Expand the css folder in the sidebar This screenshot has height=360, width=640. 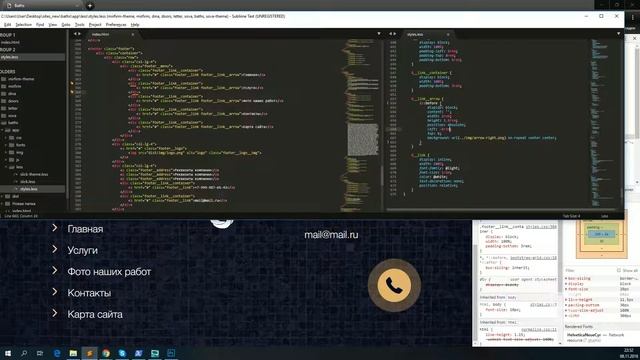click(x=6, y=138)
